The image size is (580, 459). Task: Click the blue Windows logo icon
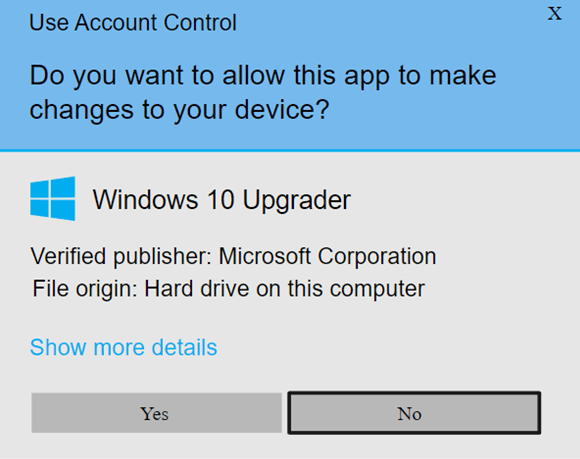point(53,199)
